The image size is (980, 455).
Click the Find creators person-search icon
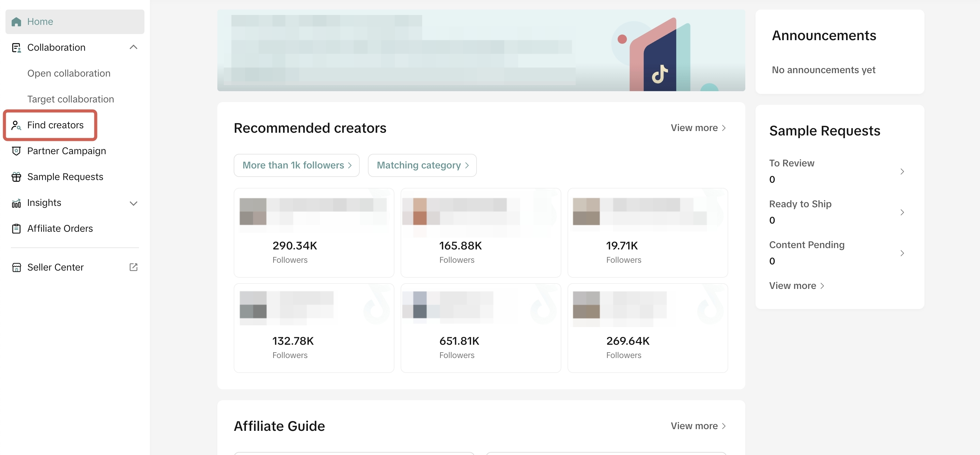click(x=16, y=125)
